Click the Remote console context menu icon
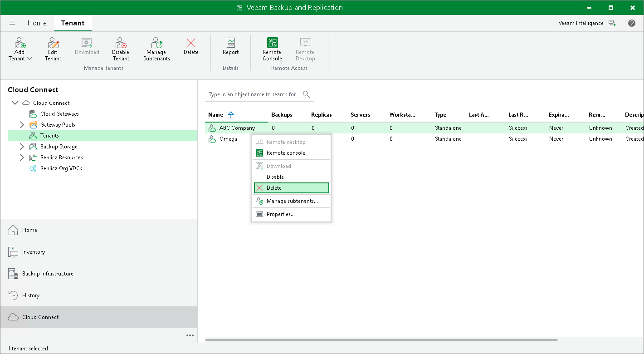This screenshot has height=354, width=644. 259,153
